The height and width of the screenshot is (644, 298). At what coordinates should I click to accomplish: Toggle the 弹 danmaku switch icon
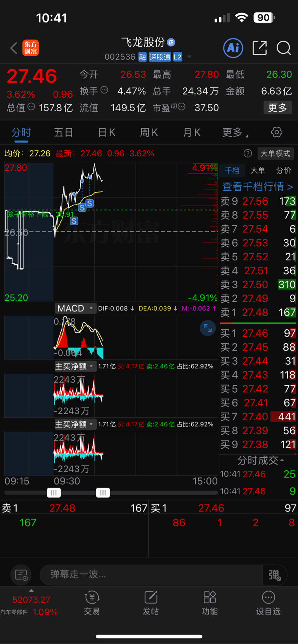point(275,575)
